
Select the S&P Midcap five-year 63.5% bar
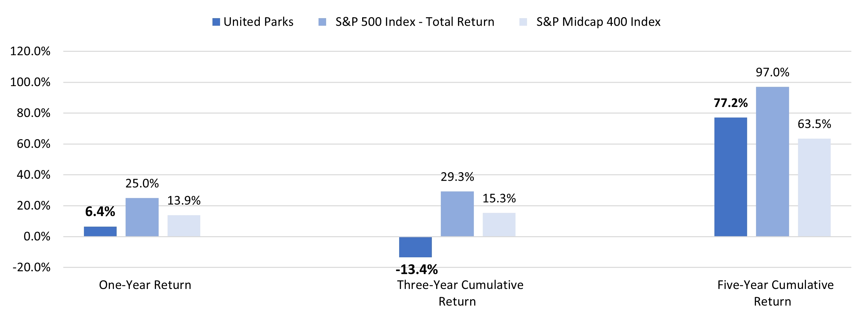(x=814, y=187)
